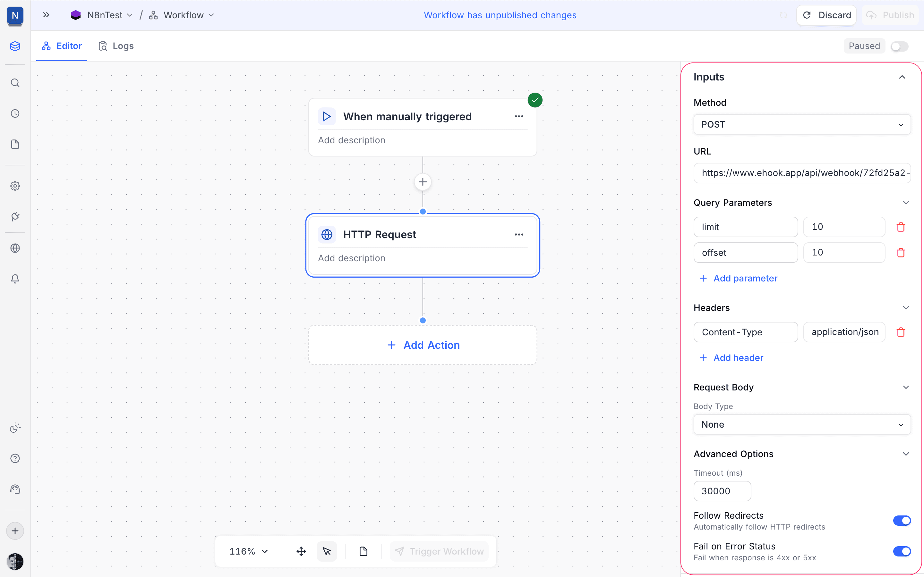Open the search panel in sidebar
This screenshot has height=577, width=924.
pos(15,82)
